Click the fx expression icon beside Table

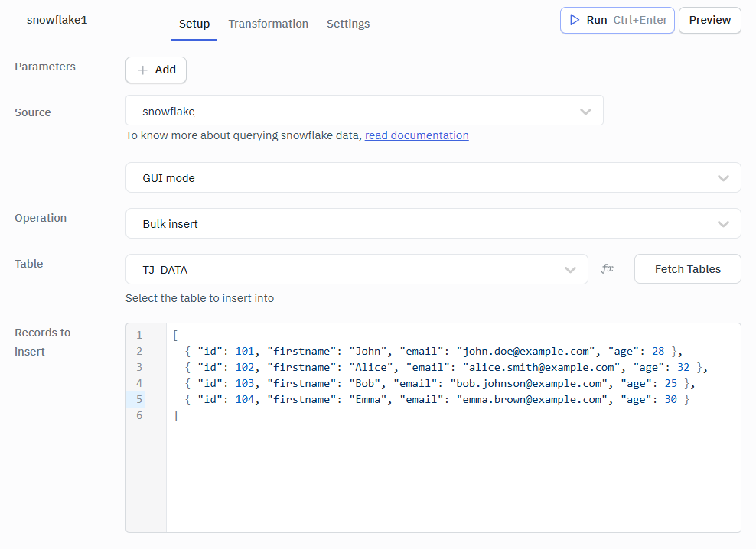point(608,269)
